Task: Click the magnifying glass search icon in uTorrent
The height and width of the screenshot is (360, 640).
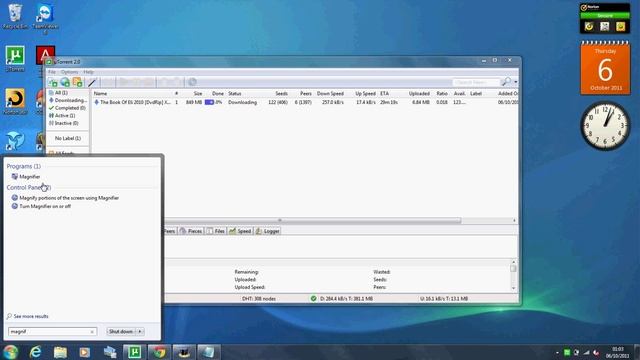Action: (506, 82)
